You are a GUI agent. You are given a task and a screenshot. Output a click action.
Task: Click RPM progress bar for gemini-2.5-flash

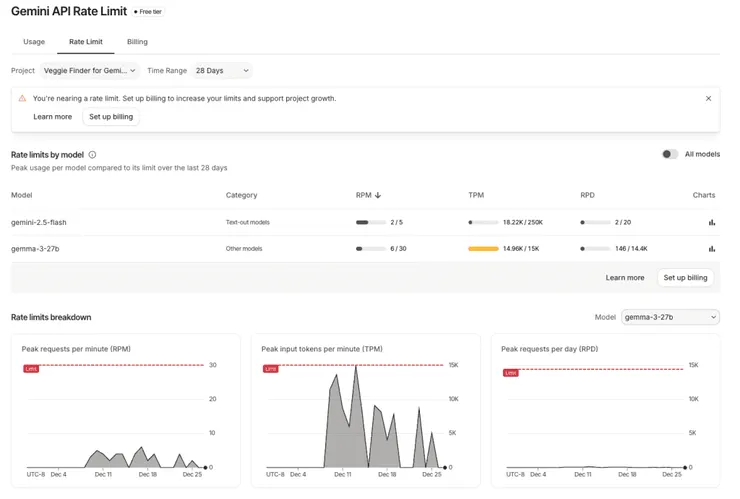(x=371, y=222)
